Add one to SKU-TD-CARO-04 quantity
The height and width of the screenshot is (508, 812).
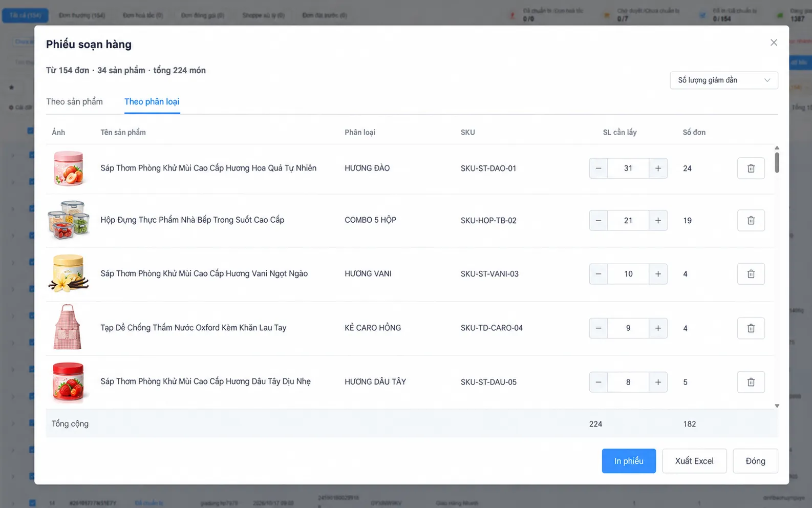pos(658,328)
